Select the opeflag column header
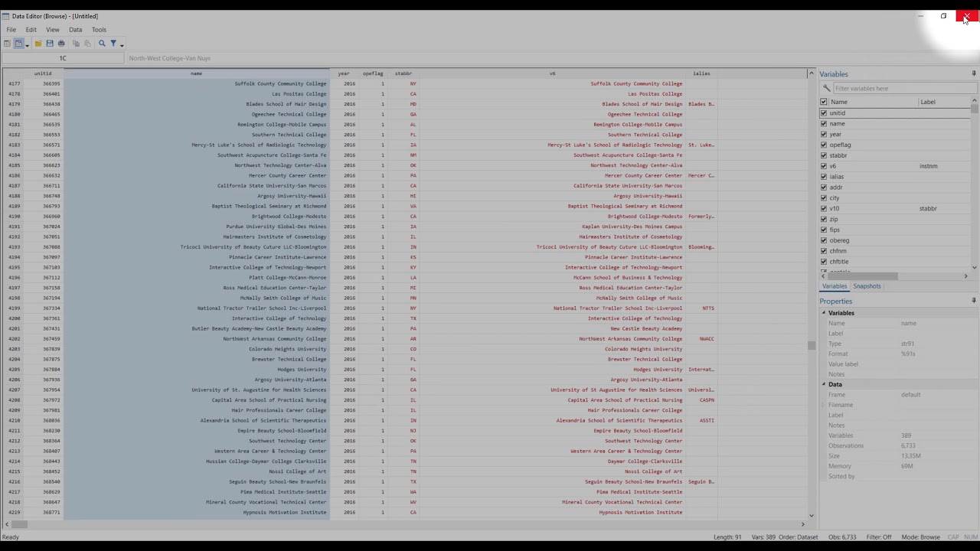The height and width of the screenshot is (551, 980). point(373,73)
